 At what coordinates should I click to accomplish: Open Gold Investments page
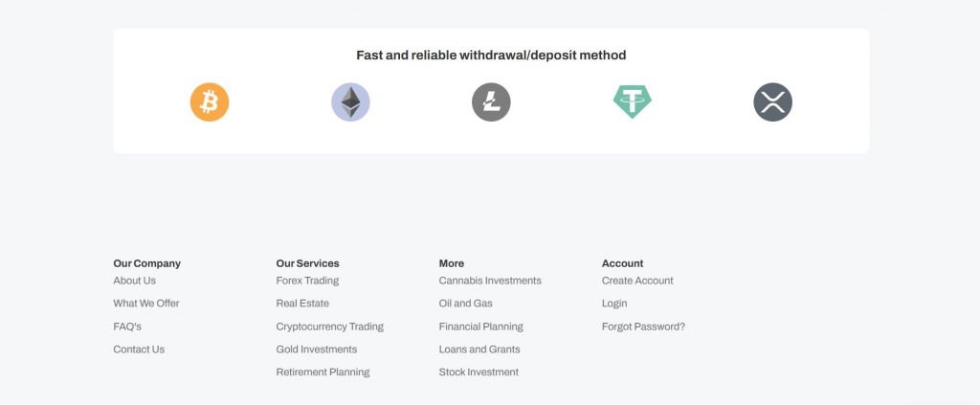pyautogui.click(x=316, y=349)
